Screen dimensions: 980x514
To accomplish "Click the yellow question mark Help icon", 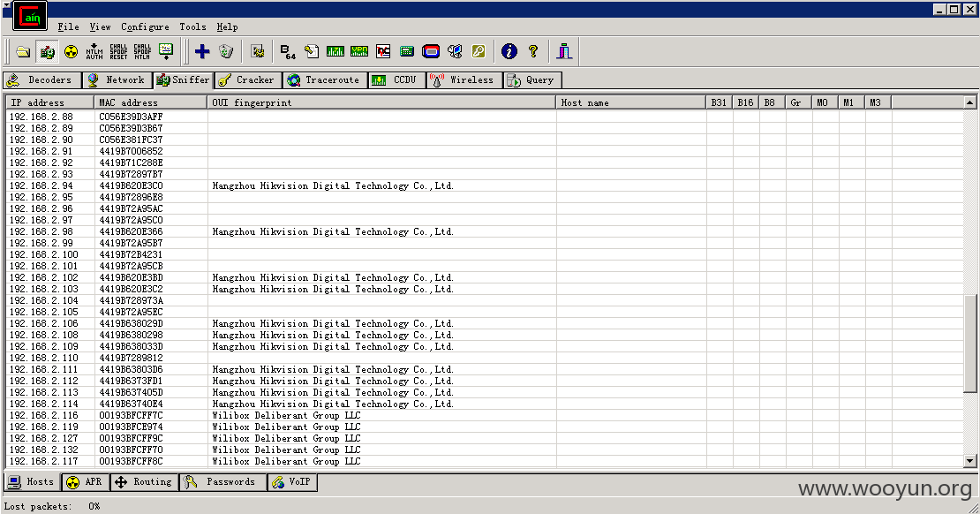I will [533, 51].
